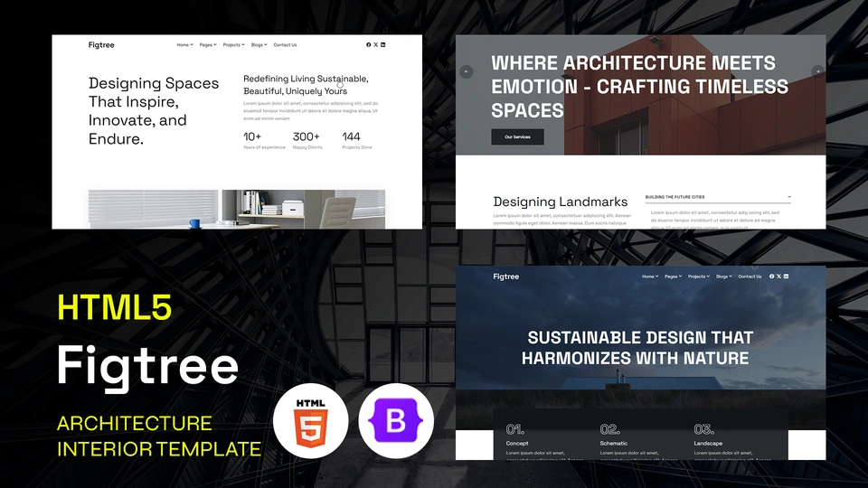Click next slide arrow on architecture hero
The width and height of the screenshot is (868, 488).
pyautogui.click(x=817, y=70)
